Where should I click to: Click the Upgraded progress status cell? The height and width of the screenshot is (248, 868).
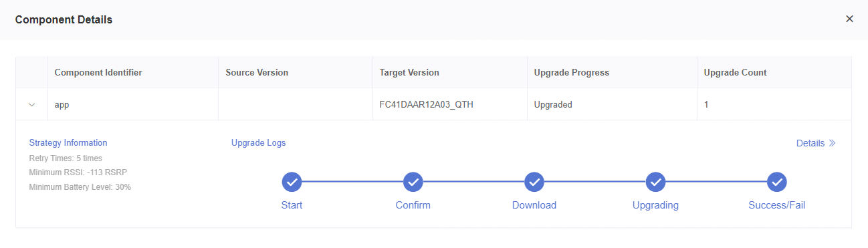612,105
